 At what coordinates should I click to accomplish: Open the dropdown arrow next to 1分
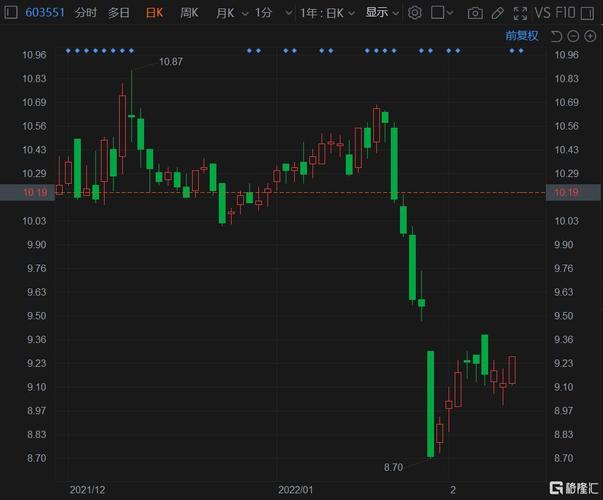point(288,13)
